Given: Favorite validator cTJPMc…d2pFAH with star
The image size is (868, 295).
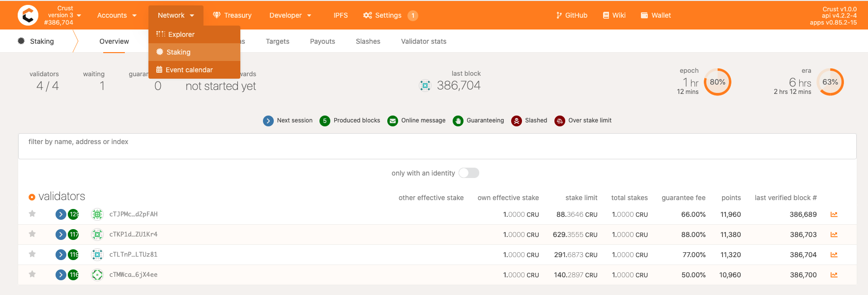Looking at the screenshot, I should pyautogui.click(x=32, y=214).
